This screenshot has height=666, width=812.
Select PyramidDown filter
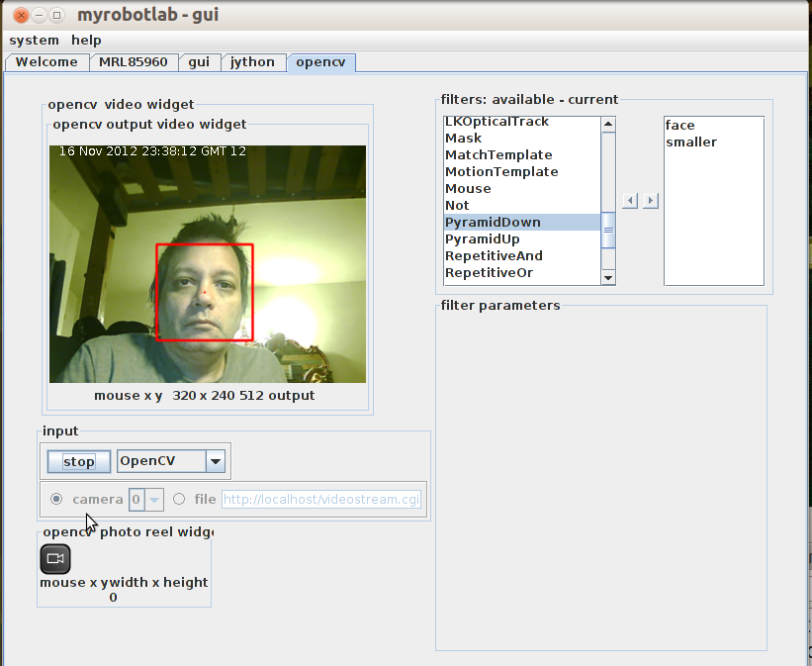point(522,223)
